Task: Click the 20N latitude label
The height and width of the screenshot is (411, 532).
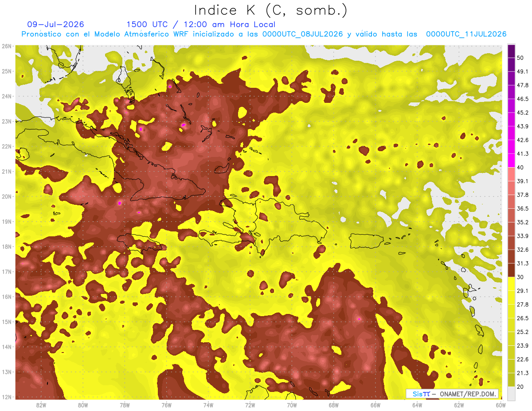Action: point(7,196)
